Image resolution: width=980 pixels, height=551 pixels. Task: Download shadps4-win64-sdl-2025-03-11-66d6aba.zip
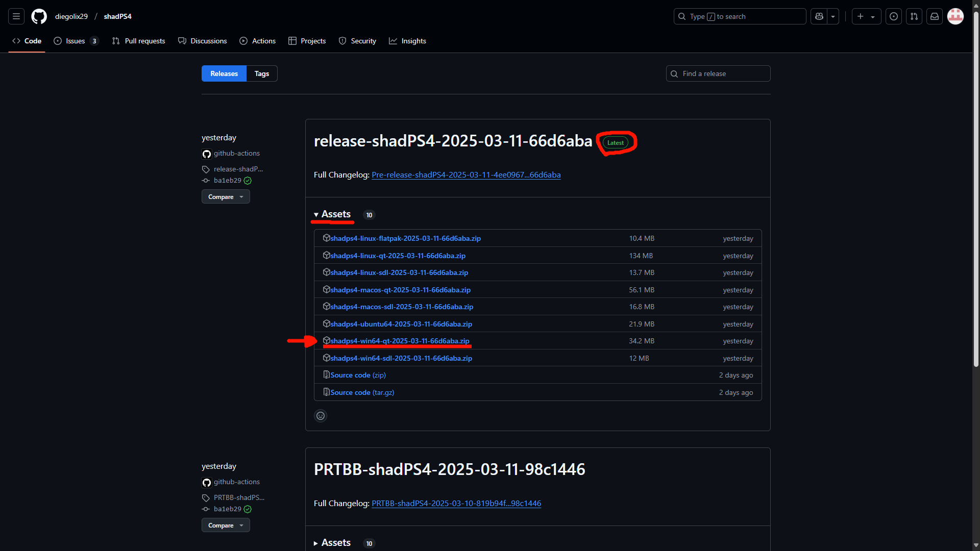point(401,358)
